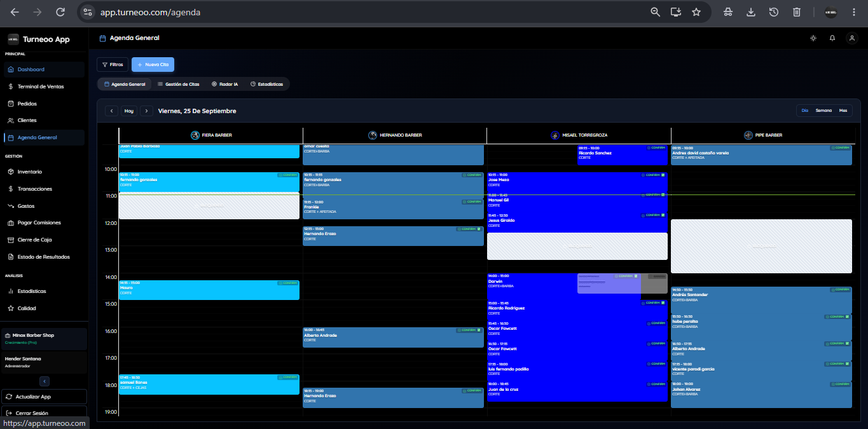Click the PIPE BARBER avatar
The image size is (868, 429).
pos(749,135)
